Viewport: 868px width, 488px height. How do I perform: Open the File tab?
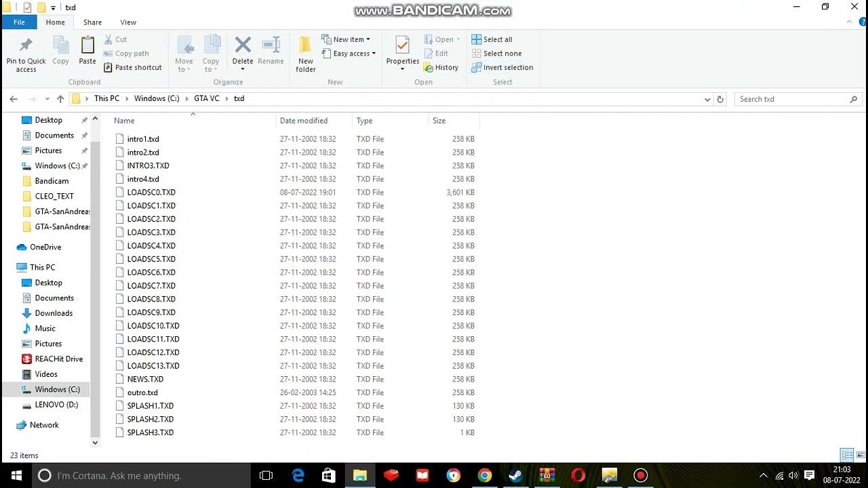(19, 22)
